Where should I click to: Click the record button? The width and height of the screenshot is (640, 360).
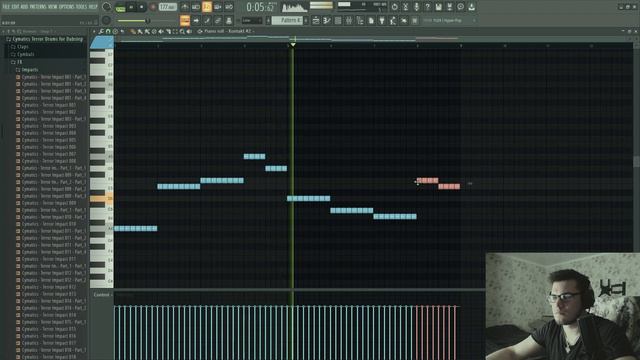coord(153,7)
